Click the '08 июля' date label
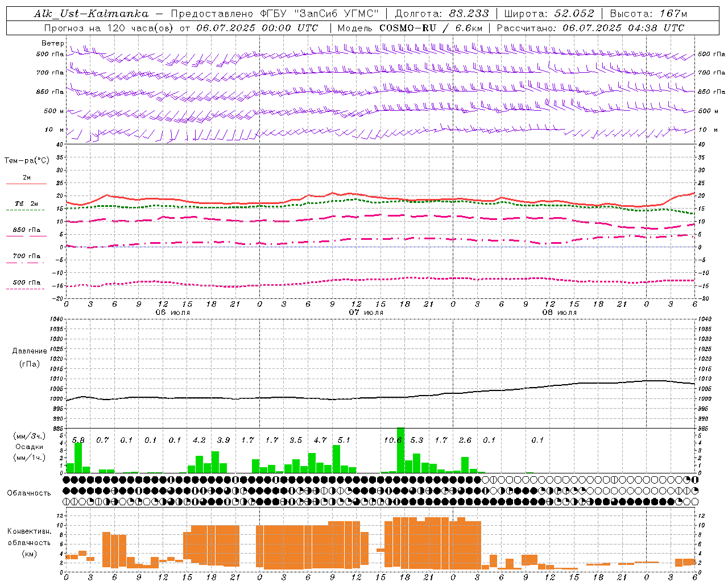Viewport: 728px width, 582px height. (560, 312)
